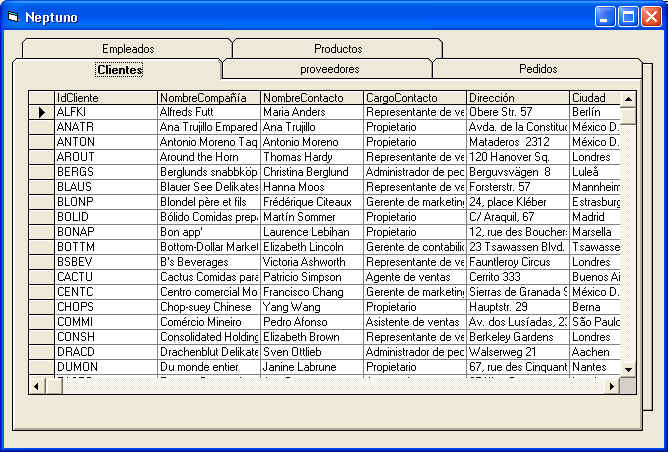Switch to the Empleados tab
The width and height of the screenshot is (668, 452).
(x=127, y=48)
